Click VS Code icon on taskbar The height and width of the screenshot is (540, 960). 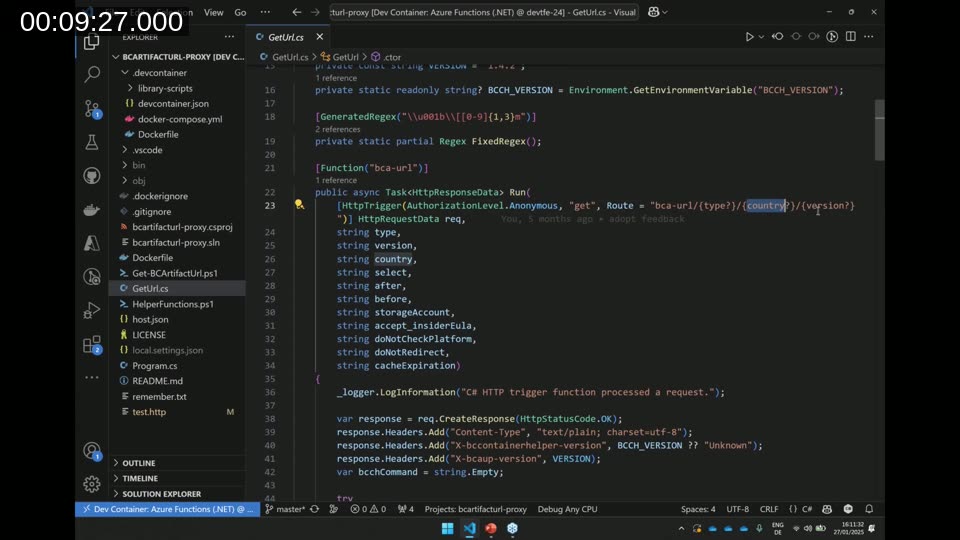[x=470, y=528]
